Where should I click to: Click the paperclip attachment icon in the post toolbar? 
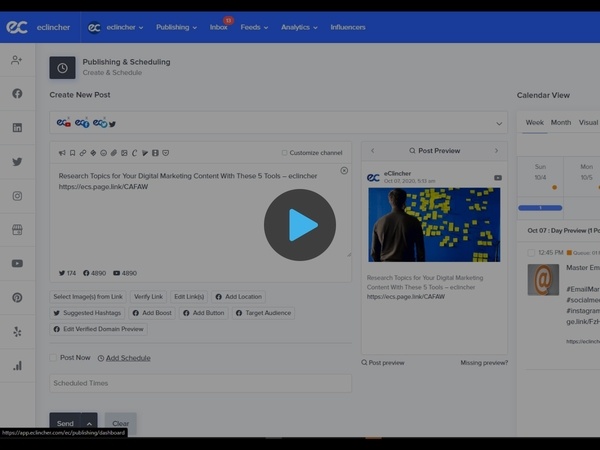114,153
